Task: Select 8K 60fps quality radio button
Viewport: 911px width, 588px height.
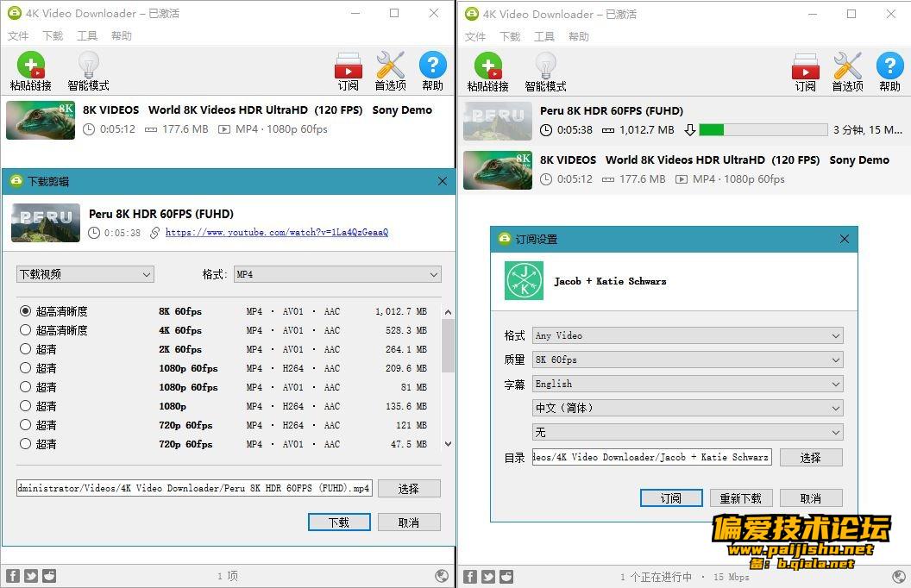Action: point(25,310)
